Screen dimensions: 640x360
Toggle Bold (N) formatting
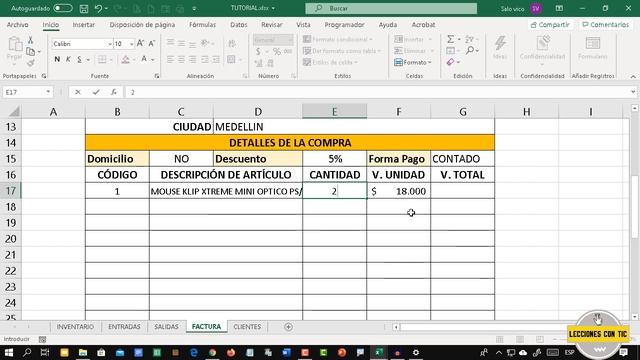[57, 60]
